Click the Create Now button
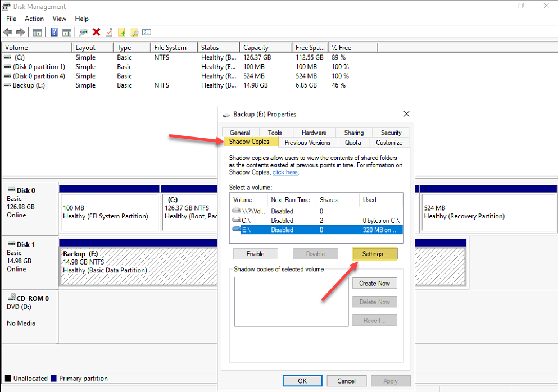 click(x=374, y=283)
